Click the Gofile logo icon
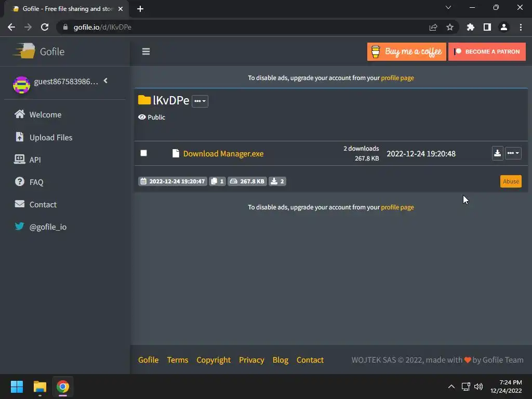The width and height of the screenshot is (532, 399). coord(24,51)
